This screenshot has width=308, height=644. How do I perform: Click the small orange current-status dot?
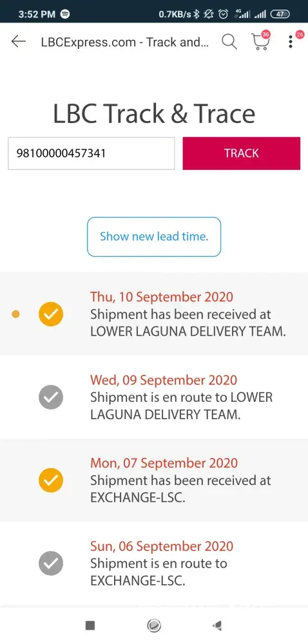15,314
